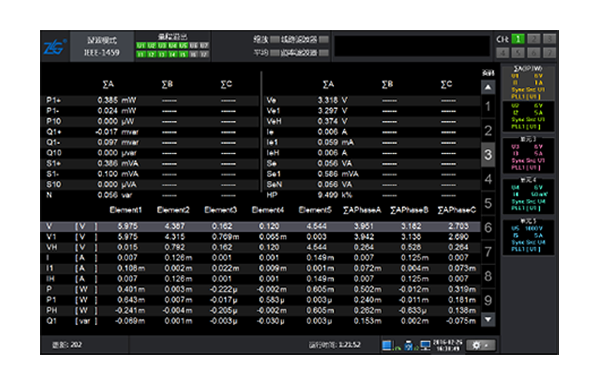Click the date and time display
This screenshot has height=385, width=600.
click(x=448, y=345)
